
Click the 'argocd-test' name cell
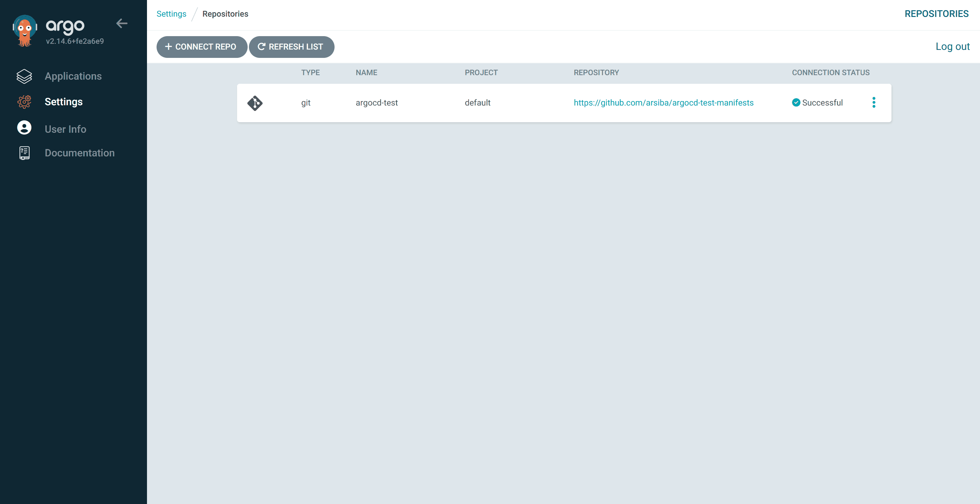point(377,103)
